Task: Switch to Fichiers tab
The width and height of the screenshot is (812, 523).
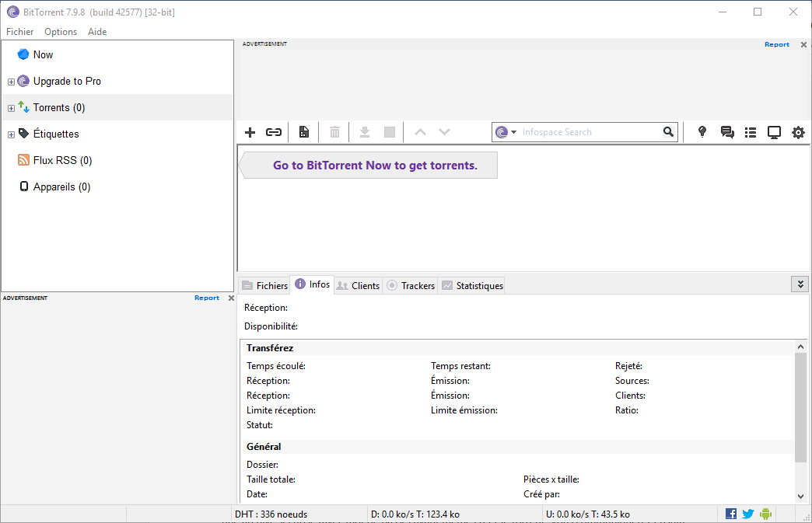Action: point(264,285)
